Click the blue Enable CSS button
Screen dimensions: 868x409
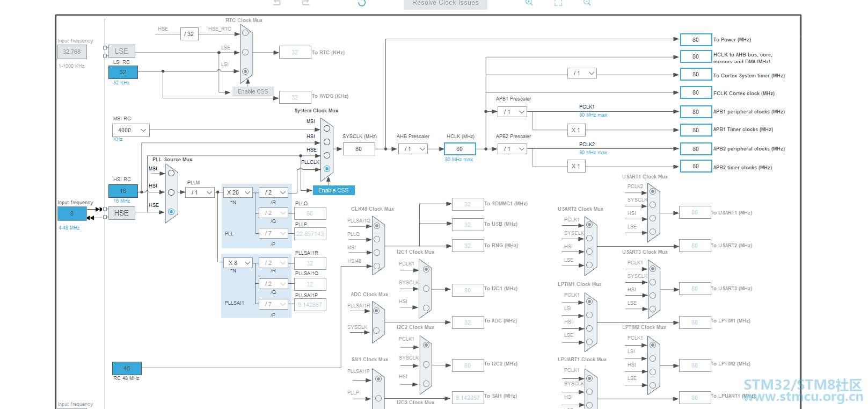(x=333, y=190)
